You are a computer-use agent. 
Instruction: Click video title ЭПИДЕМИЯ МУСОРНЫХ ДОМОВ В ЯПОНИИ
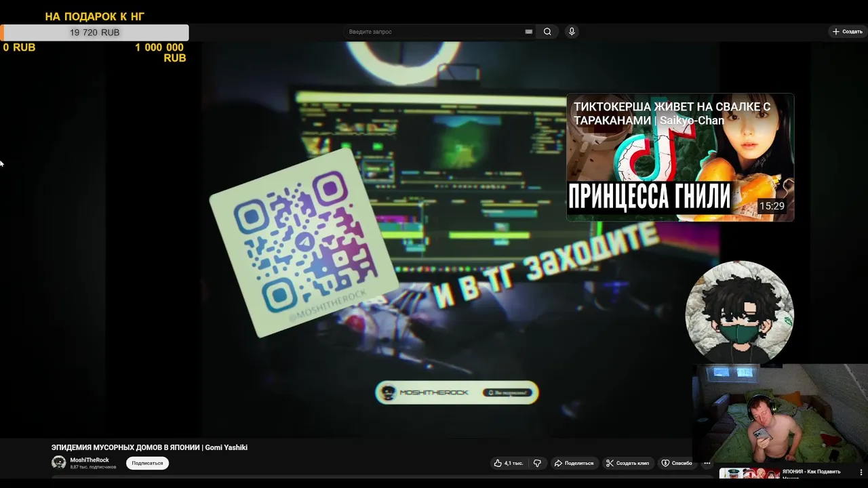tap(149, 447)
